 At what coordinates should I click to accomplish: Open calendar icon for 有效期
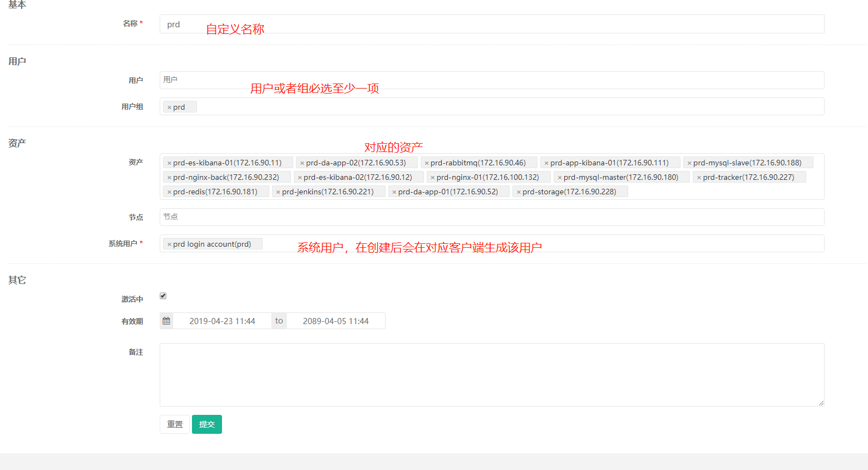click(166, 321)
